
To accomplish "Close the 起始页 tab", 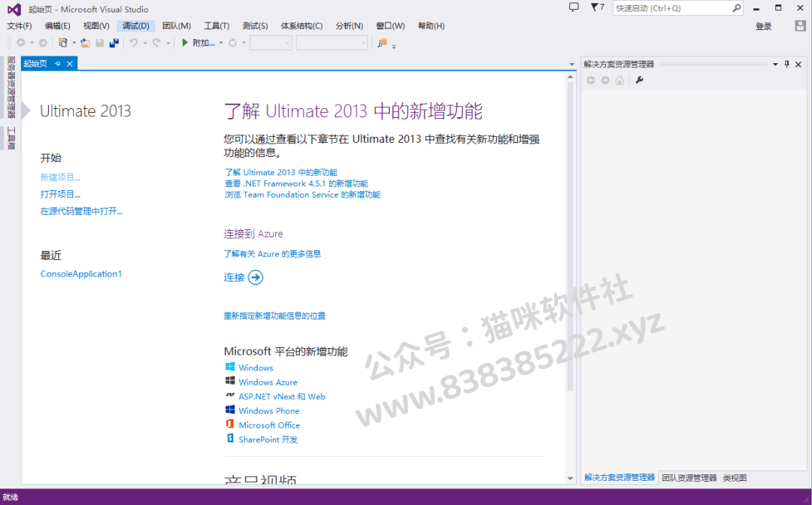I will coord(69,64).
